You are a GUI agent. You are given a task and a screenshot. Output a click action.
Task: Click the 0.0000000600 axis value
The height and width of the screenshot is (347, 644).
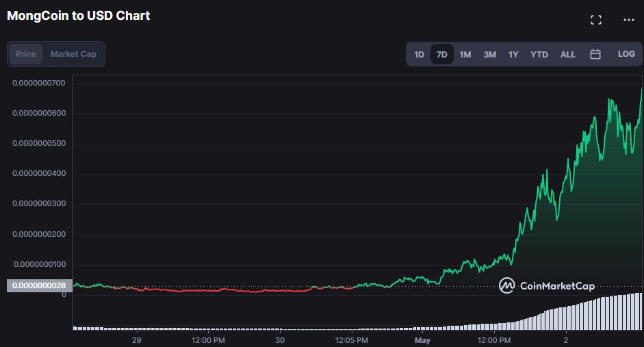tap(39, 113)
